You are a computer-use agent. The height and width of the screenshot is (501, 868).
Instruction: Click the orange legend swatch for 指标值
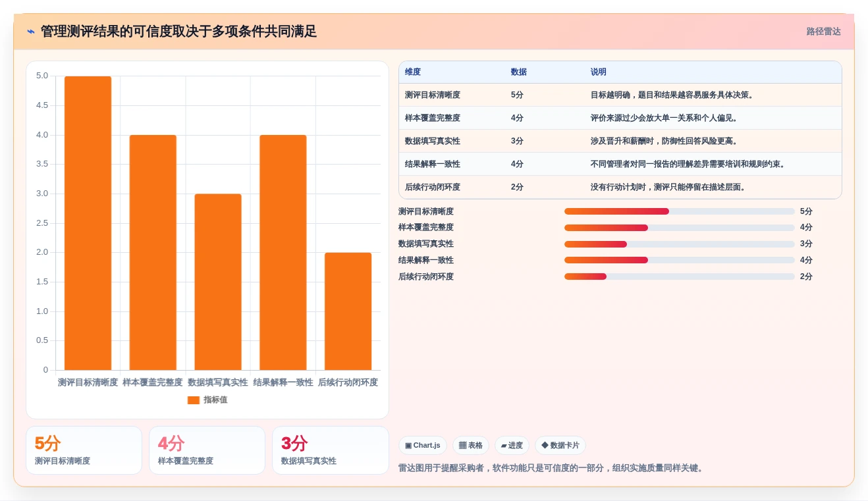click(x=194, y=400)
